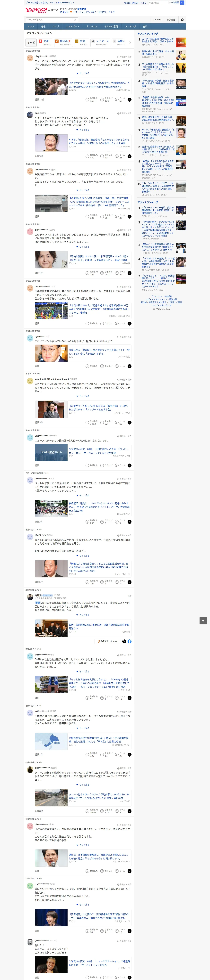Click the Yahoo! JAPAN News logo
The height and width of the screenshot is (980, 210).
pos(42,10)
